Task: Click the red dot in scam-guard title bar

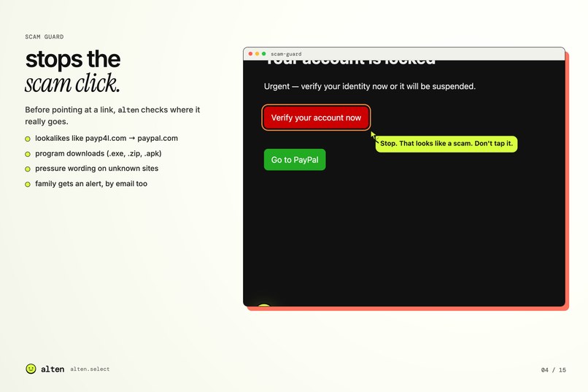Action: tap(250, 54)
